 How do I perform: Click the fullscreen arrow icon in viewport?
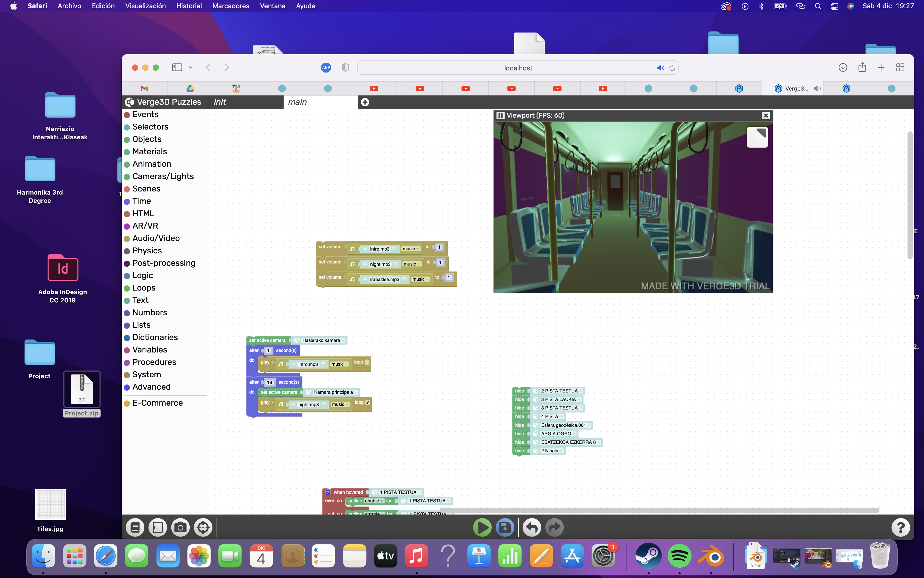757,137
